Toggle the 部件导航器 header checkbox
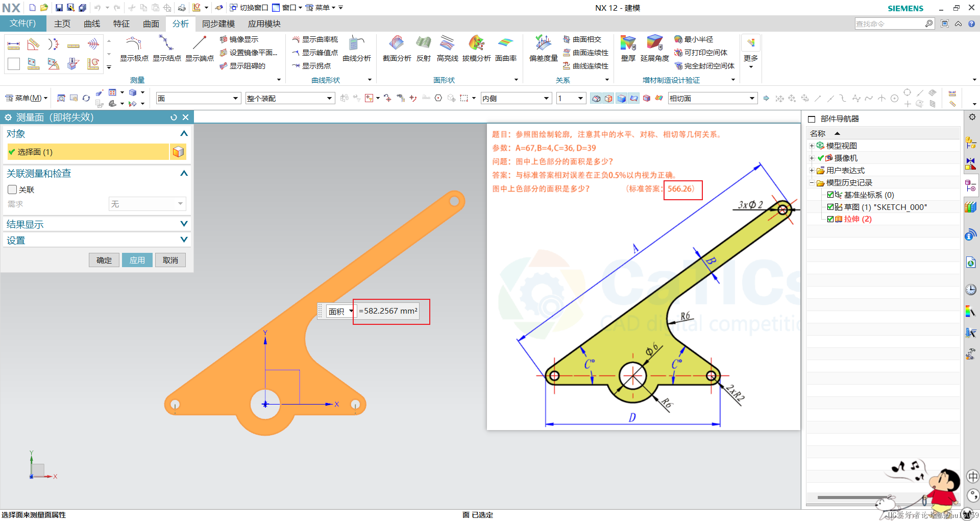 coord(812,119)
